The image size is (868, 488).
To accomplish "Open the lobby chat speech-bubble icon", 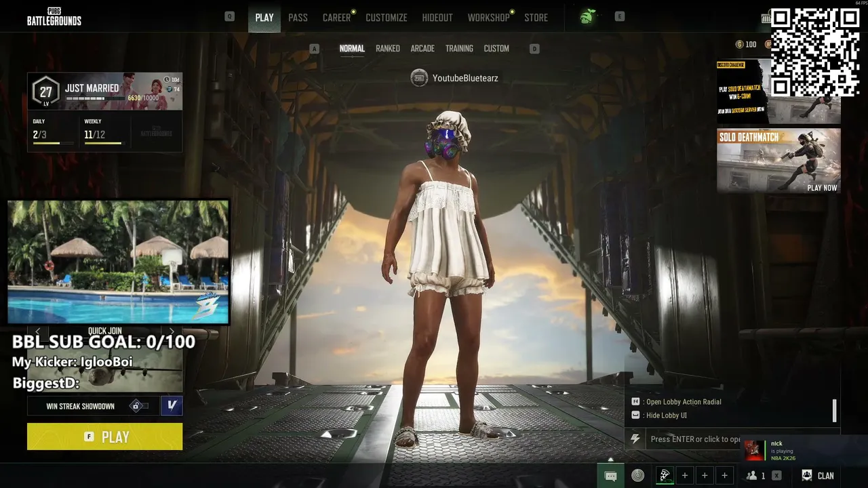I will coord(610,476).
